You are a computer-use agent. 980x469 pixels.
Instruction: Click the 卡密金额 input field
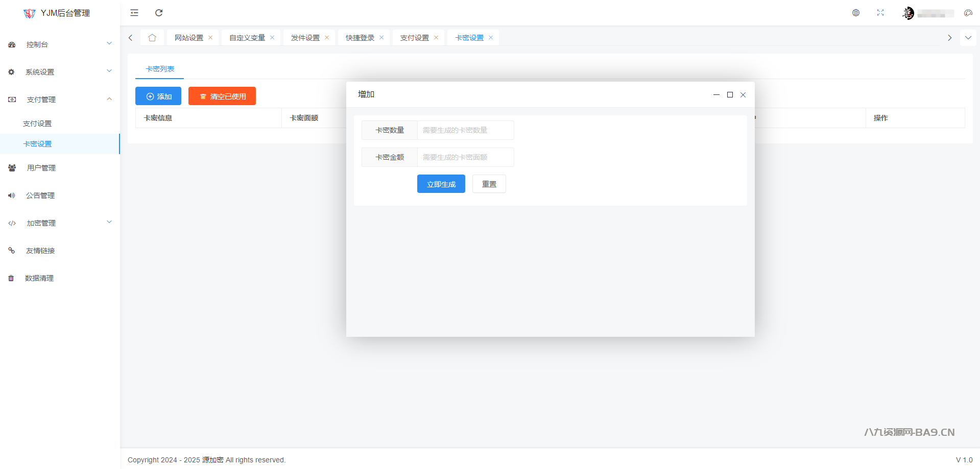[x=465, y=157]
